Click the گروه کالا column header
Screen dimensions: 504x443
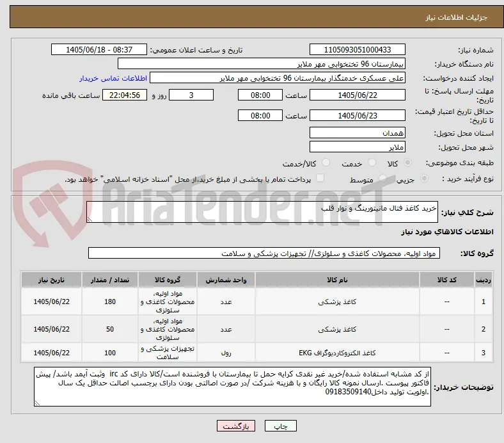168,280
